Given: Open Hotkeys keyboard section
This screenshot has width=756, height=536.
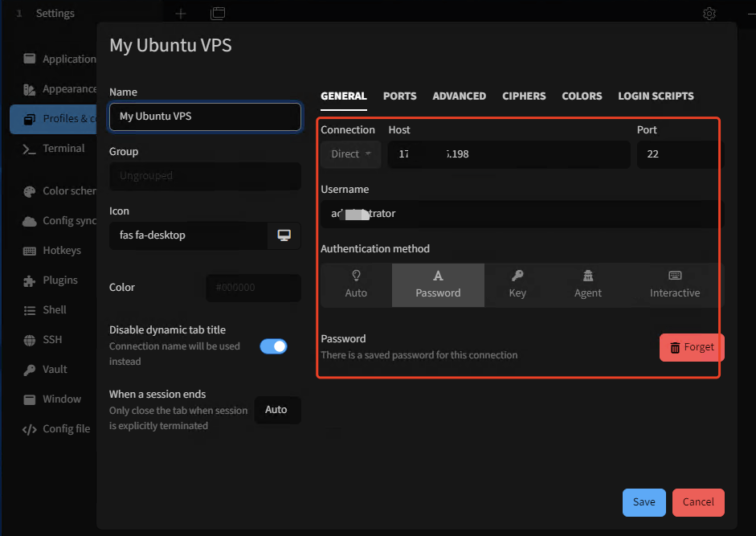Looking at the screenshot, I should 52,251.
